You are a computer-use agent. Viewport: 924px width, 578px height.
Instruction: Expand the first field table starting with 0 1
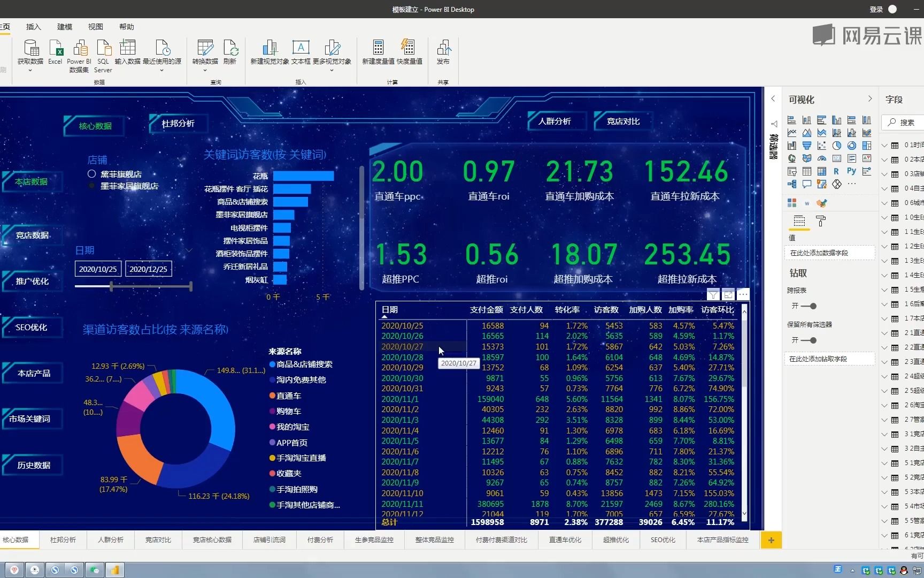pos(885,146)
